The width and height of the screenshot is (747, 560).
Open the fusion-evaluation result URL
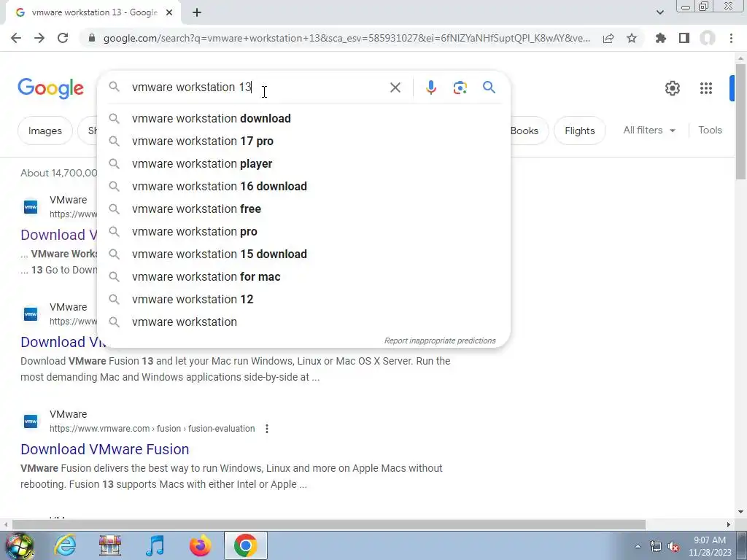tap(152, 429)
